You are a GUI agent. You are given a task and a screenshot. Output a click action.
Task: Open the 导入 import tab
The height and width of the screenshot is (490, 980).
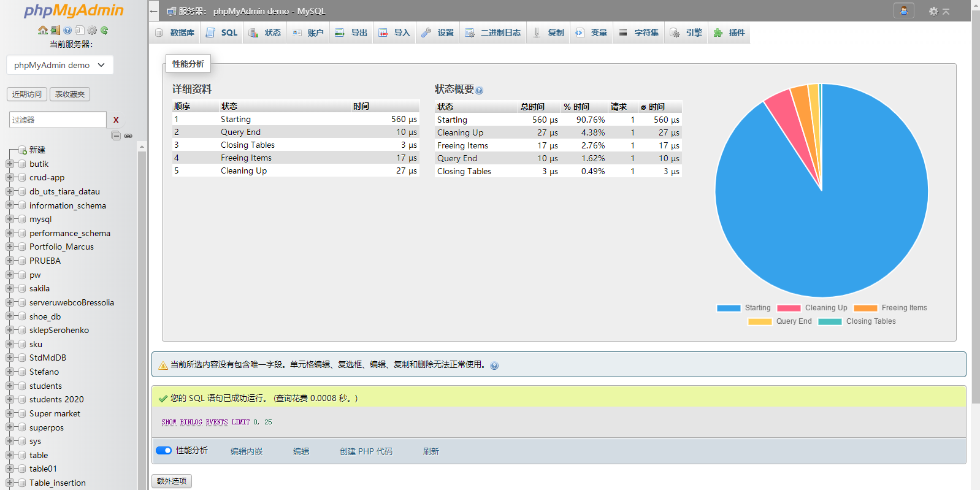point(394,33)
